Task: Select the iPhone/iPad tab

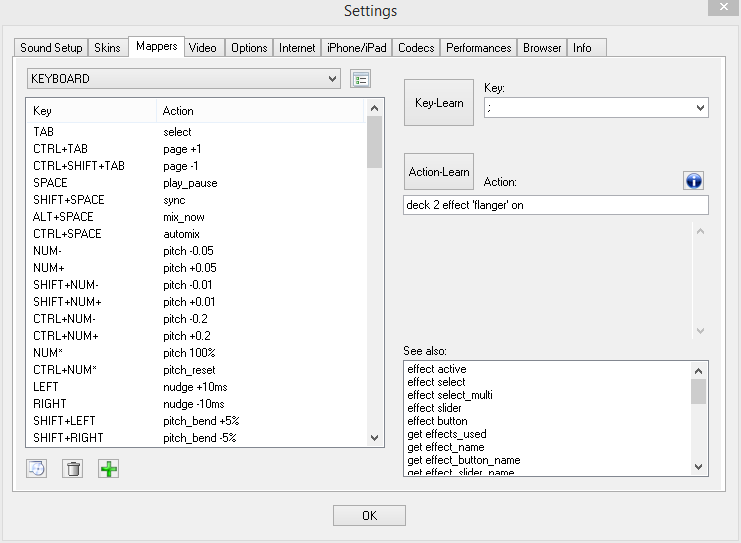Action: coord(357,48)
